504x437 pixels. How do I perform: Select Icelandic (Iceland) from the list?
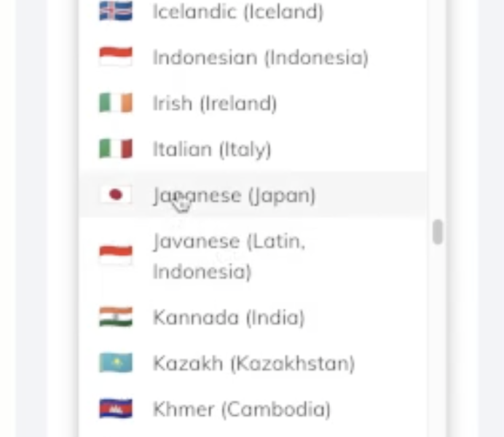[x=237, y=12]
